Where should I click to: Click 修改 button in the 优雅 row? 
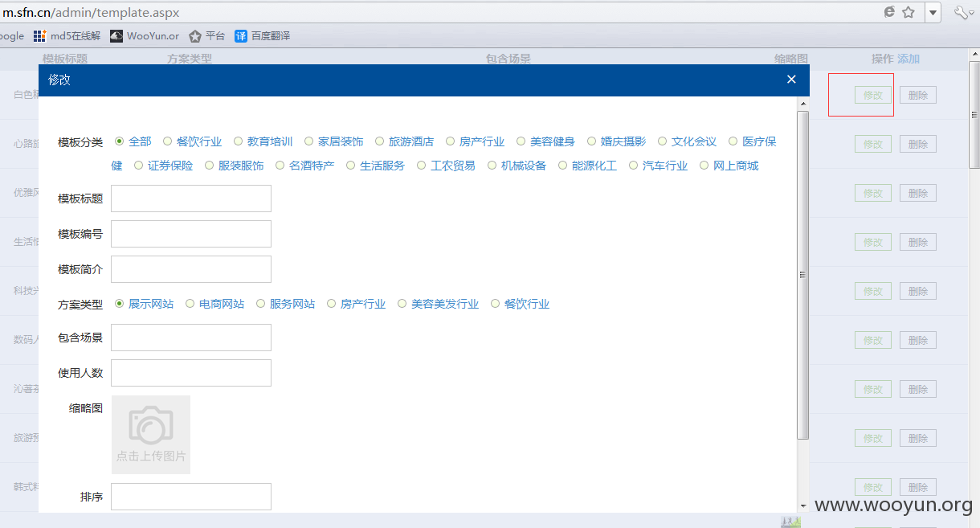tap(873, 193)
